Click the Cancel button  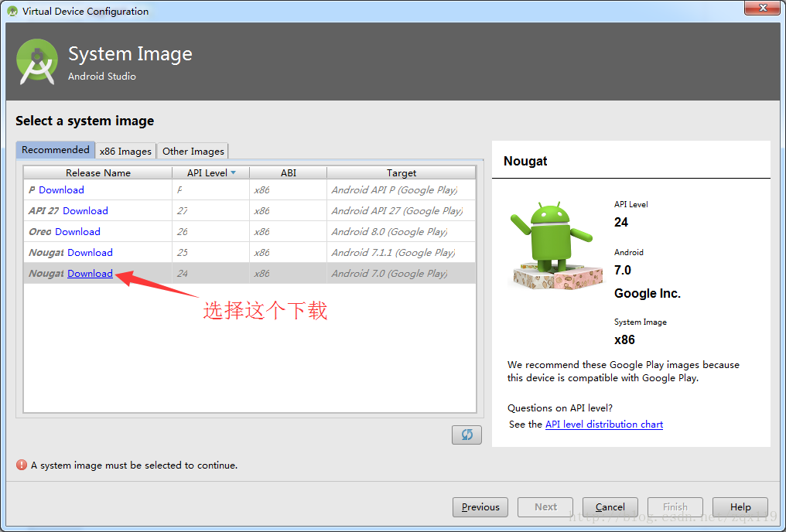tap(610, 507)
